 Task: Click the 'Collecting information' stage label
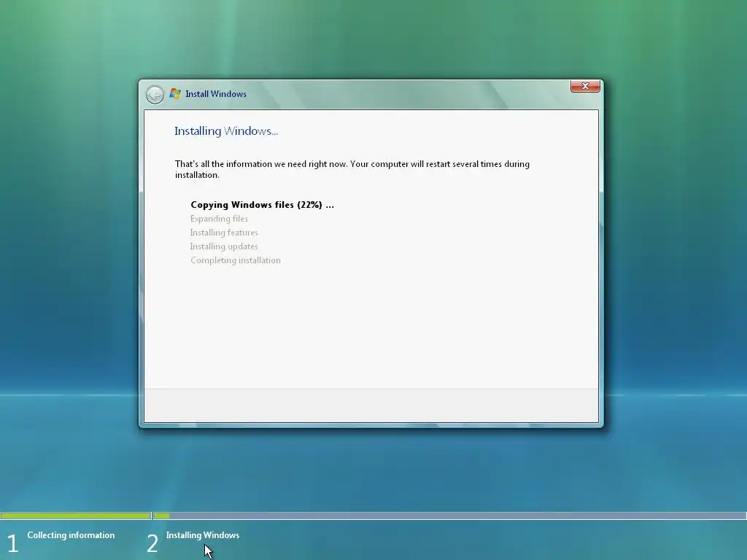[x=71, y=535]
